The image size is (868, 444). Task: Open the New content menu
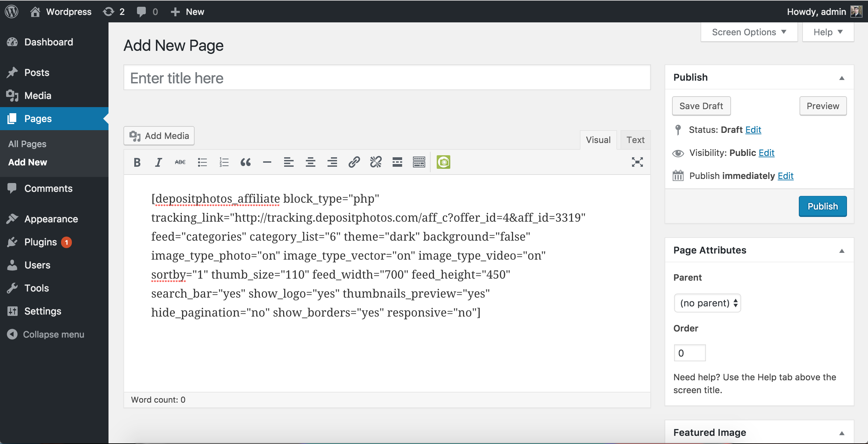pos(187,12)
